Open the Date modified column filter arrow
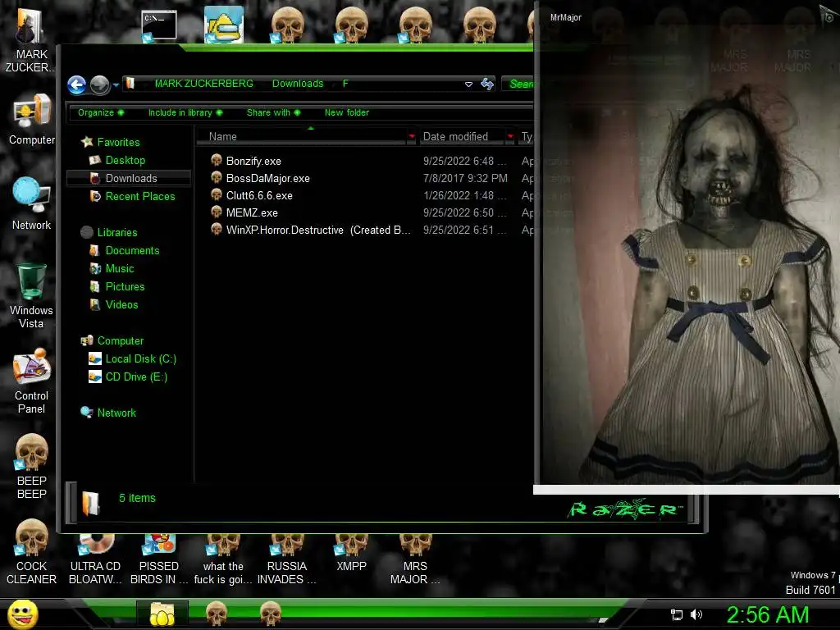The image size is (840, 630). coord(510,137)
